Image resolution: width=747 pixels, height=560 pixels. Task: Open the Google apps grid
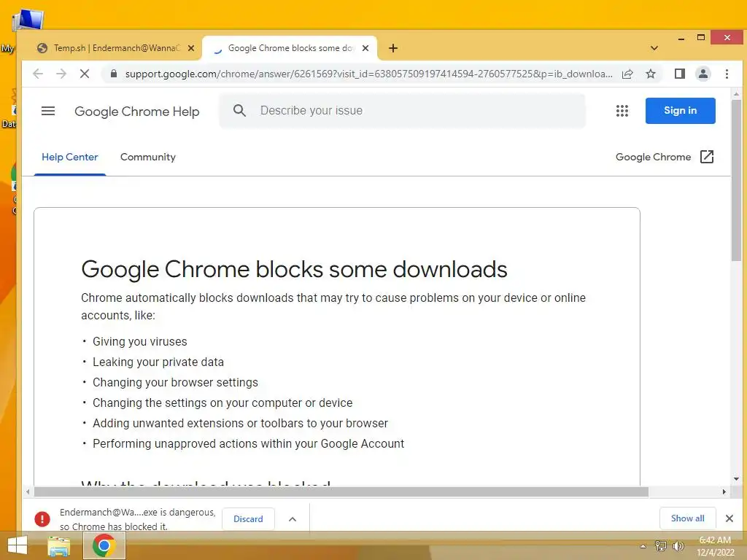(x=622, y=111)
